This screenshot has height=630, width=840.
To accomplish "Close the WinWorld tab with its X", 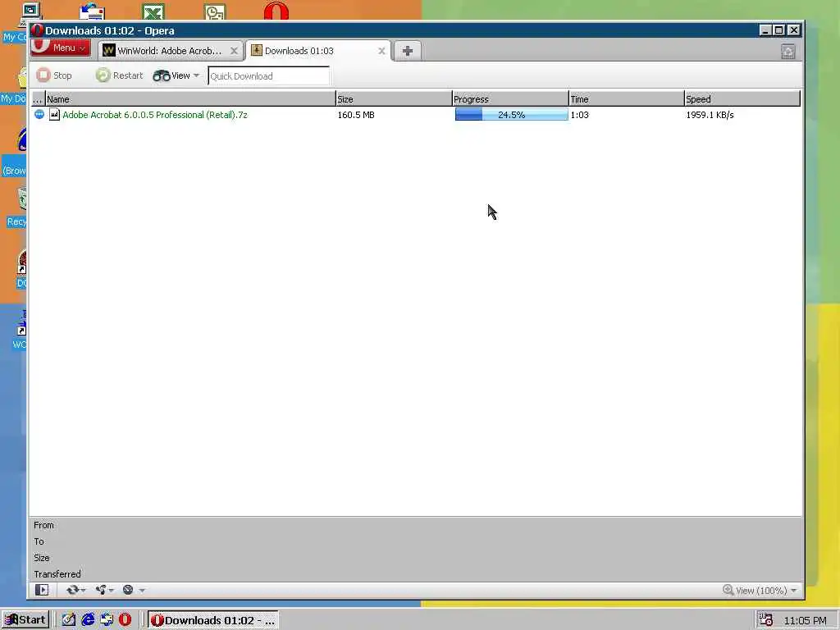I will tap(234, 51).
